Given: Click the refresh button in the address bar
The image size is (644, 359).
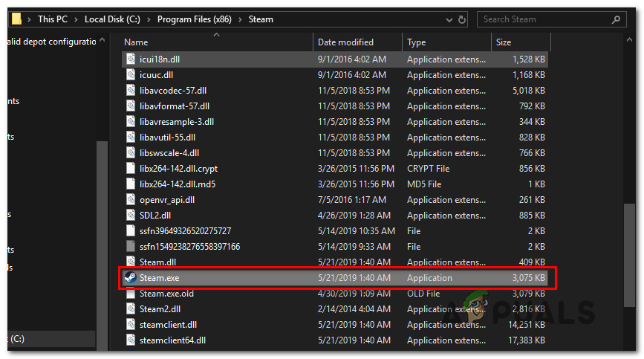Looking at the screenshot, I should pyautogui.click(x=461, y=19).
